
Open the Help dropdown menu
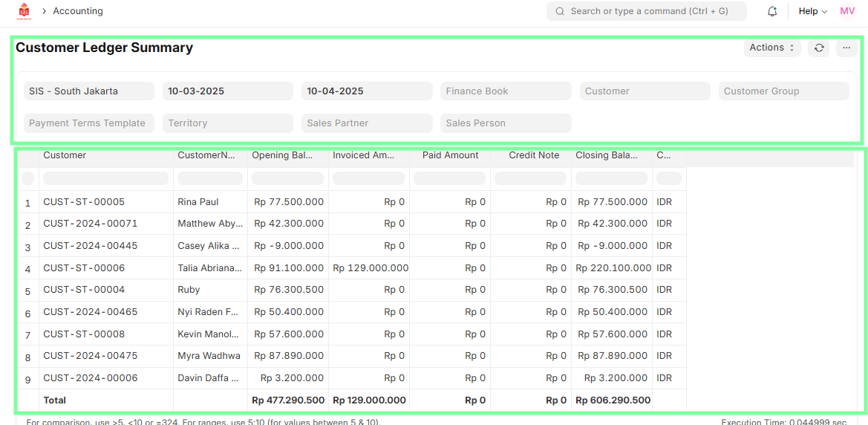(x=812, y=11)
